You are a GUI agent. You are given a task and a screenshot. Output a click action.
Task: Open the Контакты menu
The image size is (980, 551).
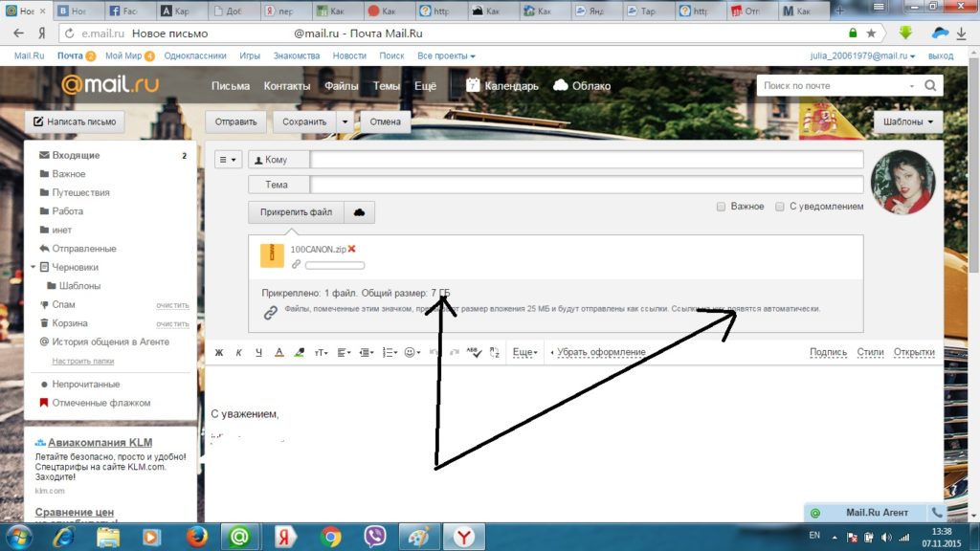click(x=287, y=86)
